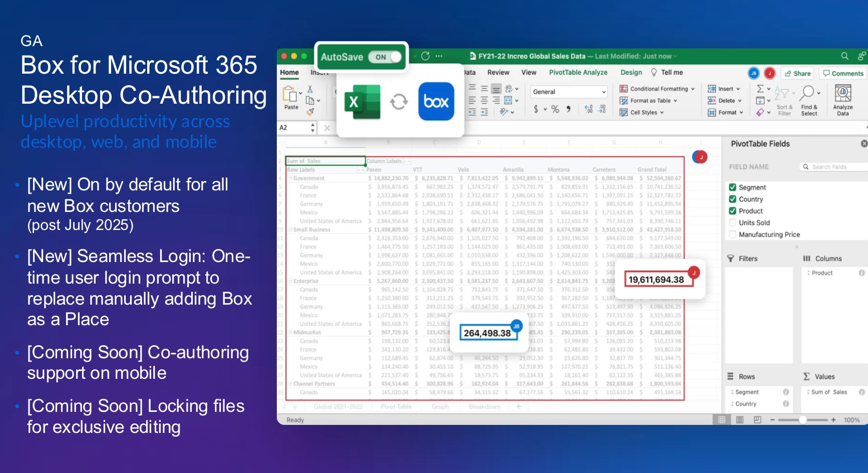Click the zoom in plus button

pyautogui.click(x=833, y=420)
